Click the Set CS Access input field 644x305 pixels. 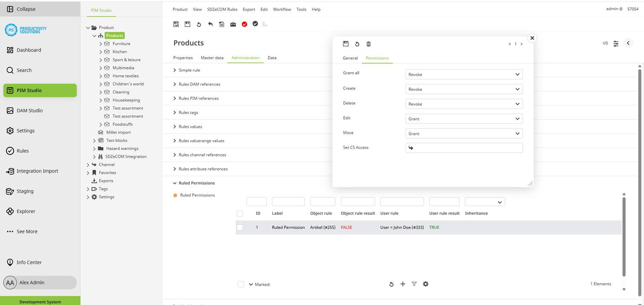click(464, 148)
